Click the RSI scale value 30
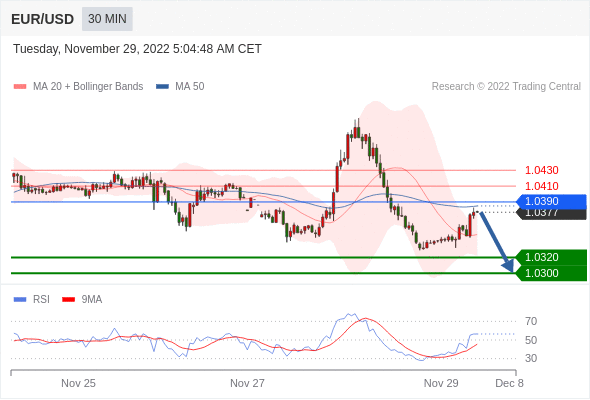The image size is (590, 400). 531,358
